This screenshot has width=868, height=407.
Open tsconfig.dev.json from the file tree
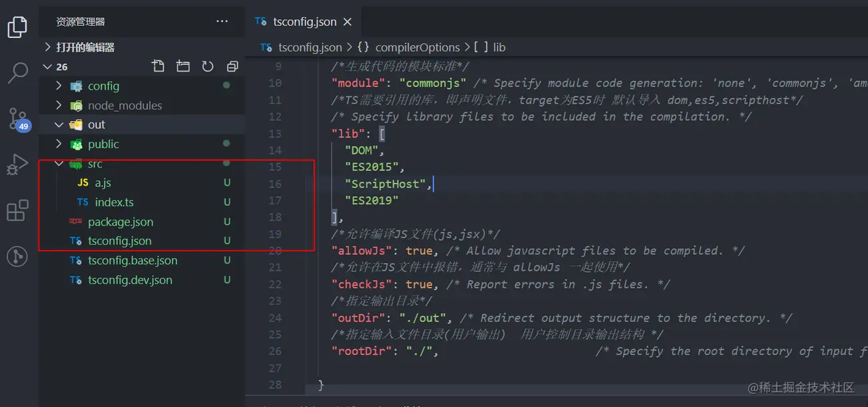(130, 280)
